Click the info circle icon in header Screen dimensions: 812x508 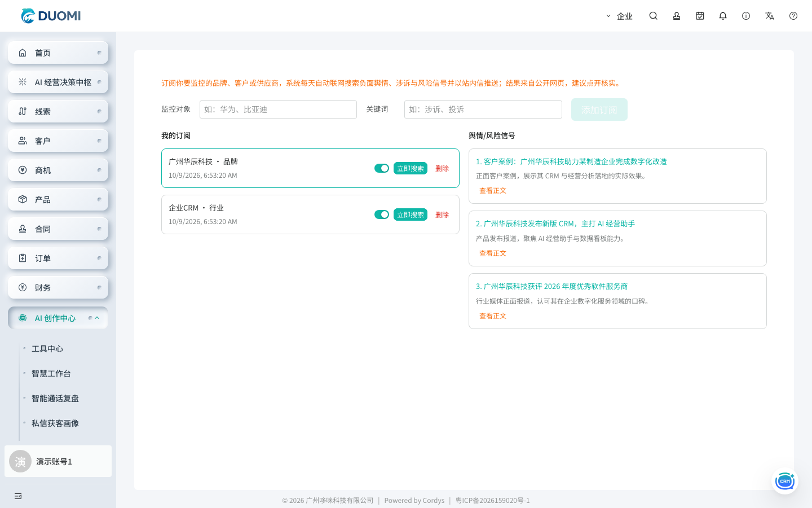[x=746, y=16]
